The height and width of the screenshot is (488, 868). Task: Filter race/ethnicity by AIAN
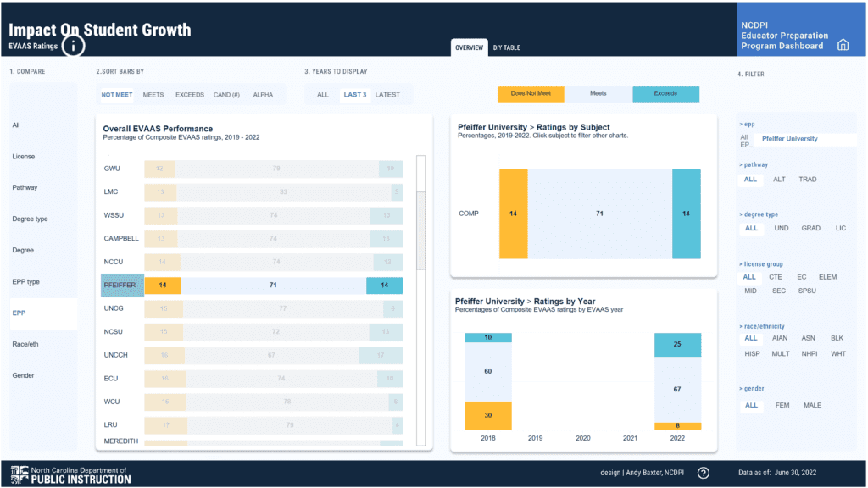click(780, 338)
